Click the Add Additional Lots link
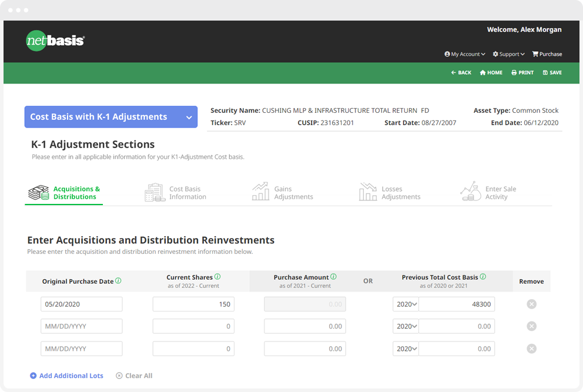 coord(66,376)
